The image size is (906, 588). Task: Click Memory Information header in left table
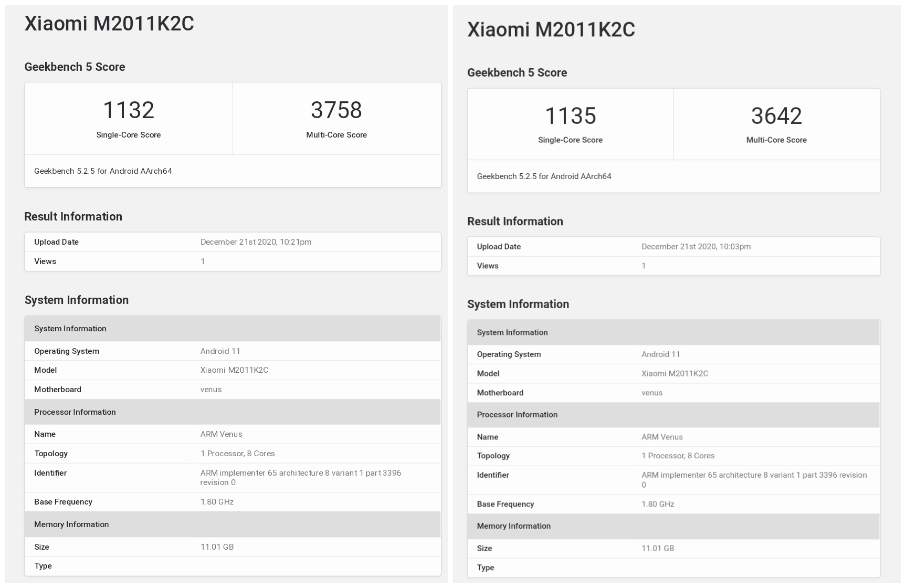coord(233,524)
